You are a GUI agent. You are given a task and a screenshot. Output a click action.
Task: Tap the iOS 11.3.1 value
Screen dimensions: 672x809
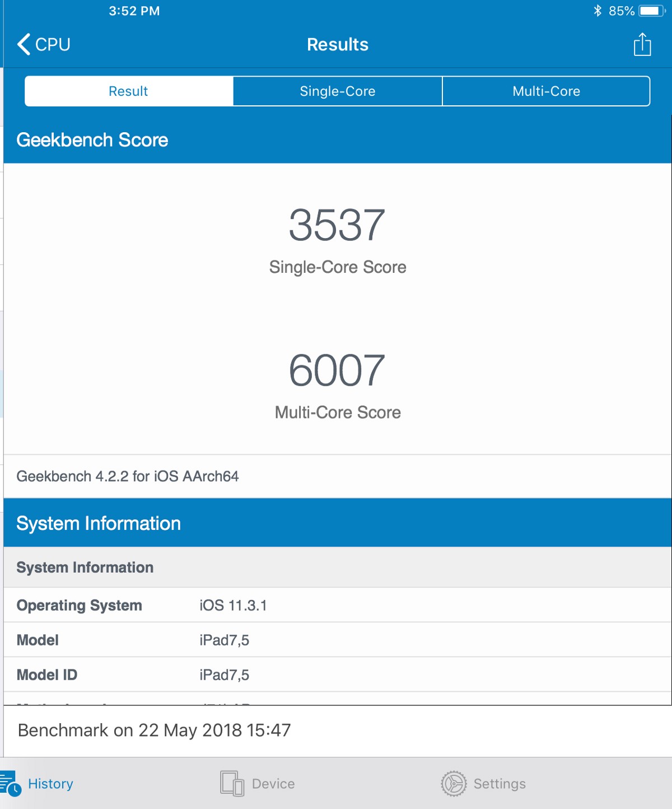pyautogui.click(x=234, y=606)
